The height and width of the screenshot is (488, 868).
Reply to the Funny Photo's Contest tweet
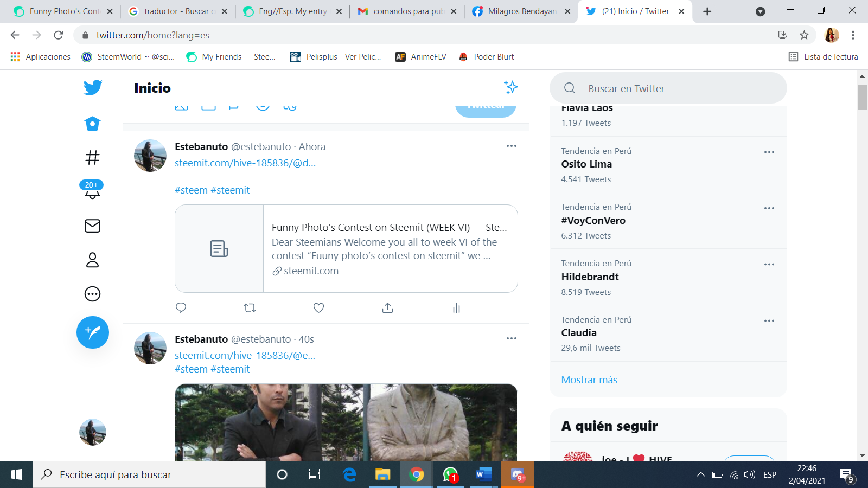coord(181,308)
